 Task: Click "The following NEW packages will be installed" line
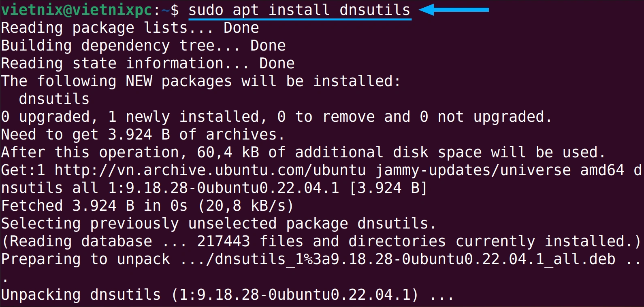pos(201,81)
